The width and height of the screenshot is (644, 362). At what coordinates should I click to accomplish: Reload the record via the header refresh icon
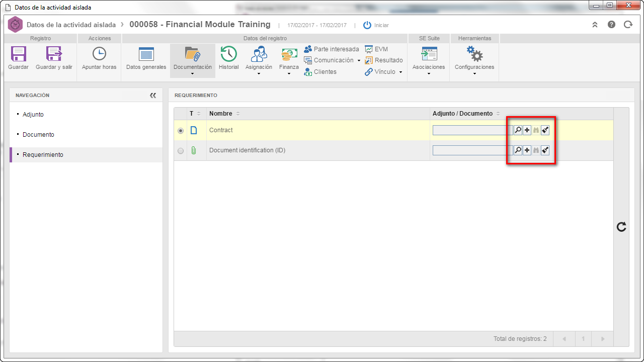pos(628,25)
